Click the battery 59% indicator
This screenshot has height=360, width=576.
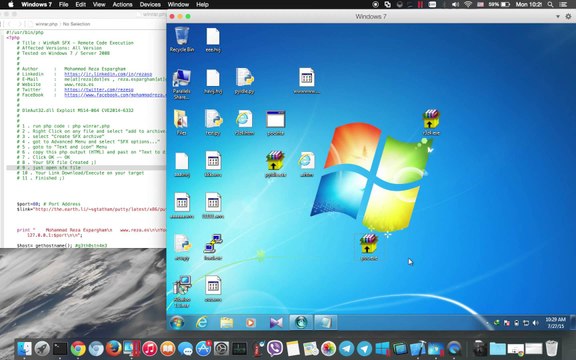pos(499,4)
